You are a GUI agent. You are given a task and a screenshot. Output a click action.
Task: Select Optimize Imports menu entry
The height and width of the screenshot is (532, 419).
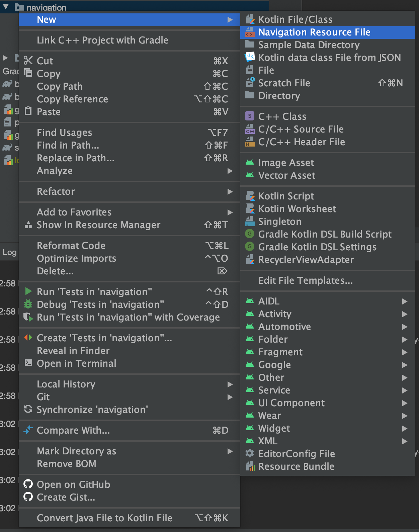[x=130, y=258]
